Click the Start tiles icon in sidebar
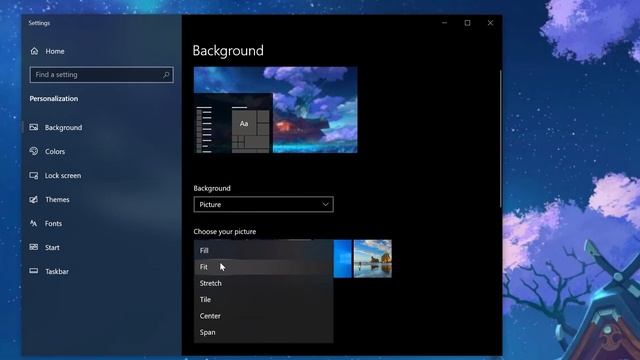 click(34, 247)
